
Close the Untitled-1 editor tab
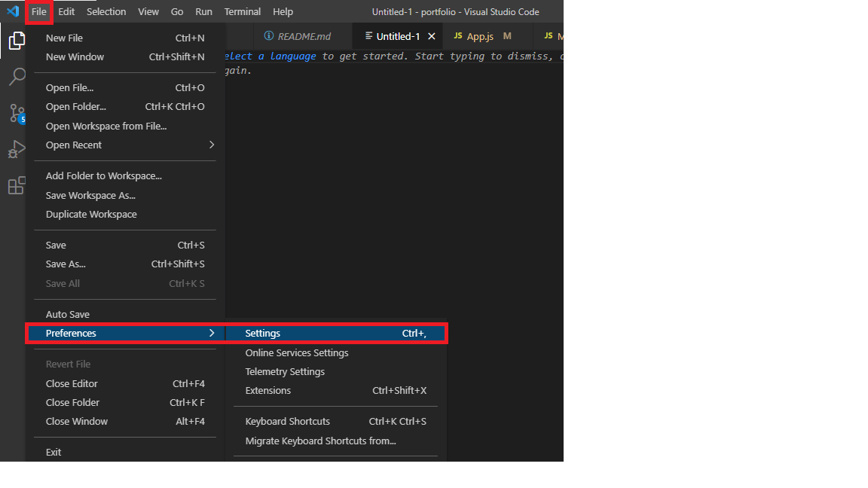coord(432,36)
